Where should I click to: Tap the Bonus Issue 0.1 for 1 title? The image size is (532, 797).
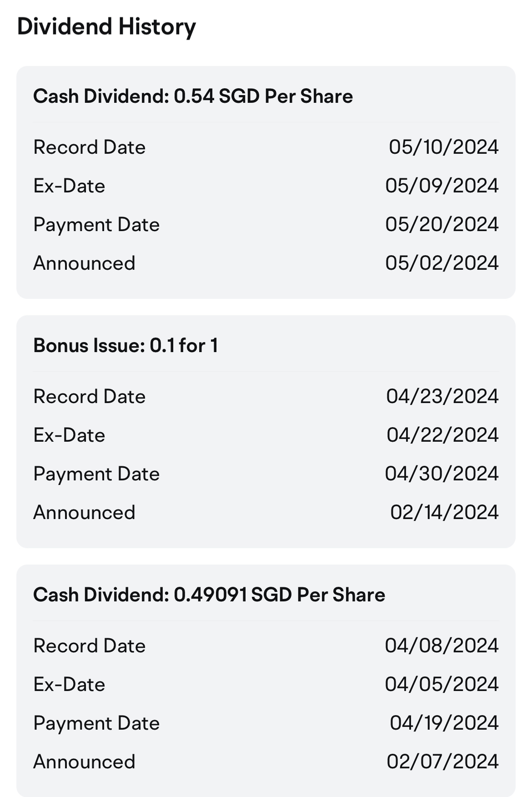125,346
